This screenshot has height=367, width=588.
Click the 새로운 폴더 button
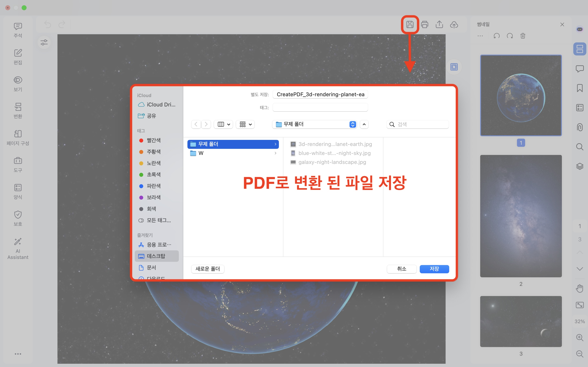pos(207,269)
